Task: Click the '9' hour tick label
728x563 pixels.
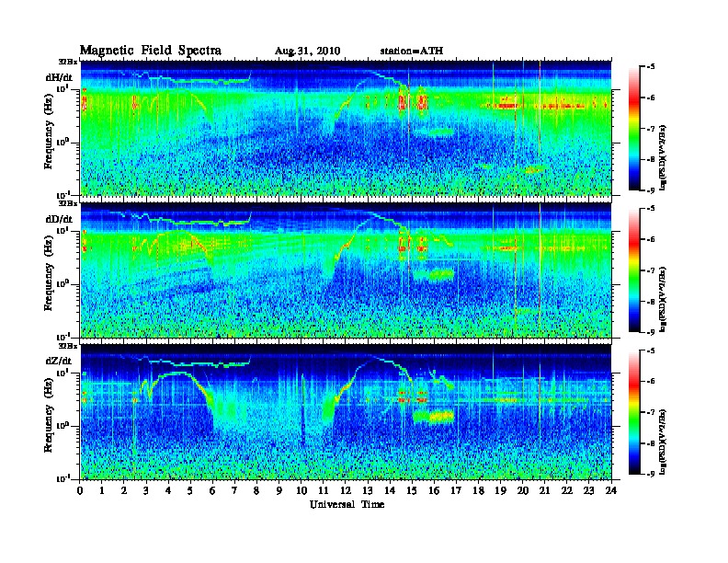Action: tap(279, 490)
